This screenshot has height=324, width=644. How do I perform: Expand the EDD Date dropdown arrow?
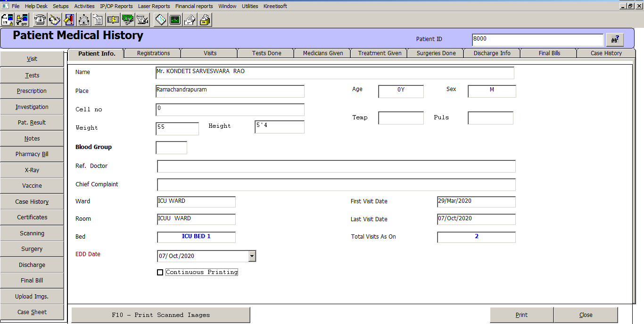[x=252, y=256]
